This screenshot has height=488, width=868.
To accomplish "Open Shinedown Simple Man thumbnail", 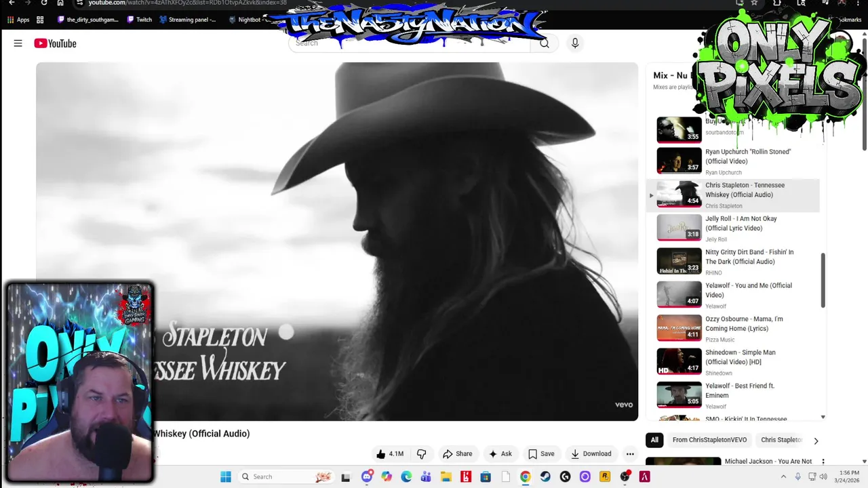I will pyautogui.click(x=679, y=362).
